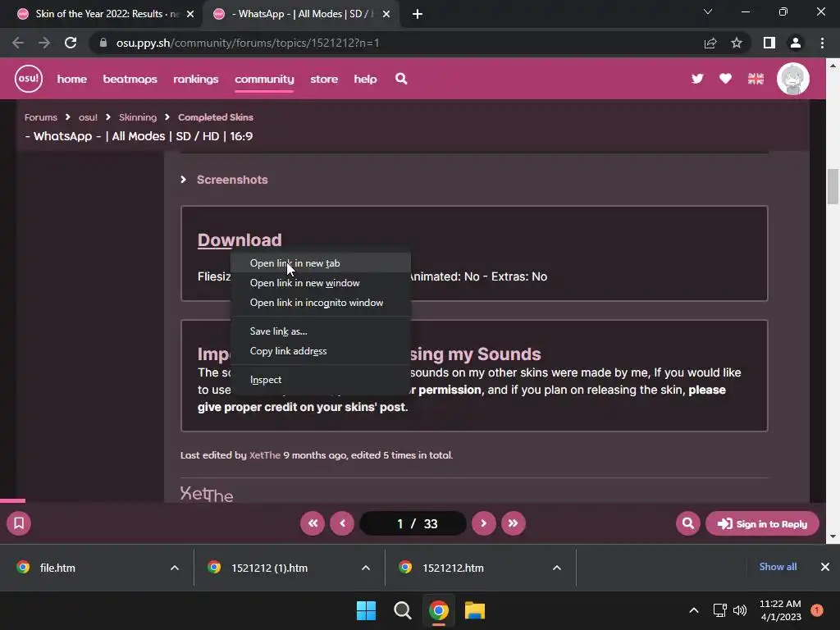Expand 1521212.htm download options chevron
The height and width of the screenshot is (630, 840).
pyautogui.click(x=557, y=568)
